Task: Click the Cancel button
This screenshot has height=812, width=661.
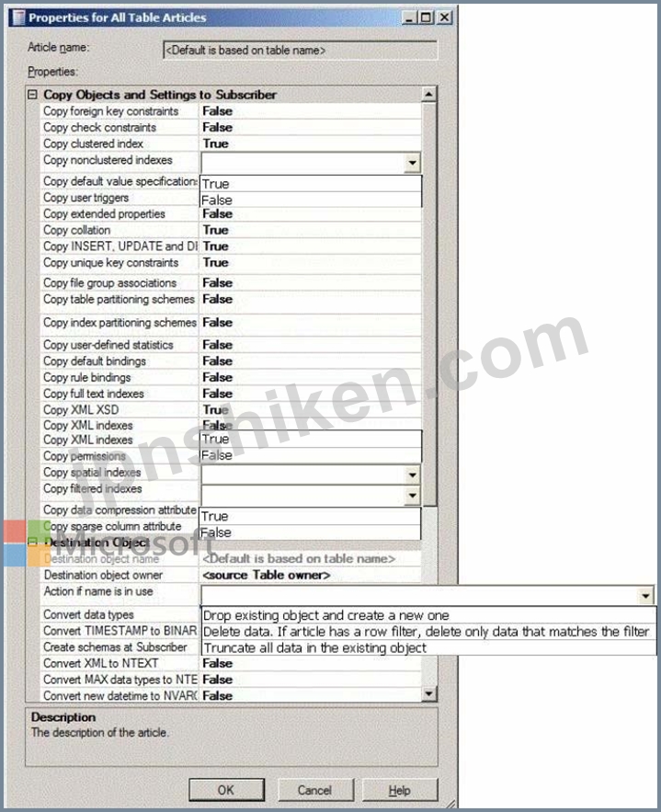Action: coord(315,790)
